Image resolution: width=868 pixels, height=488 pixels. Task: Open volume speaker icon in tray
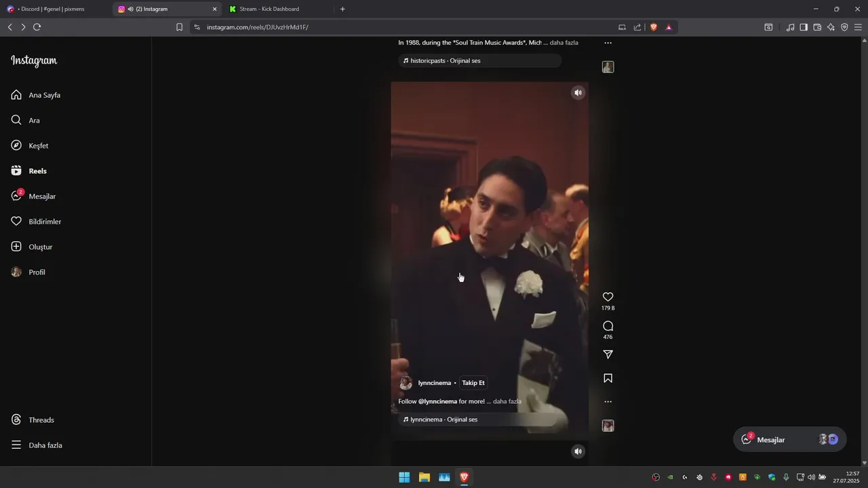click(811, 477)
